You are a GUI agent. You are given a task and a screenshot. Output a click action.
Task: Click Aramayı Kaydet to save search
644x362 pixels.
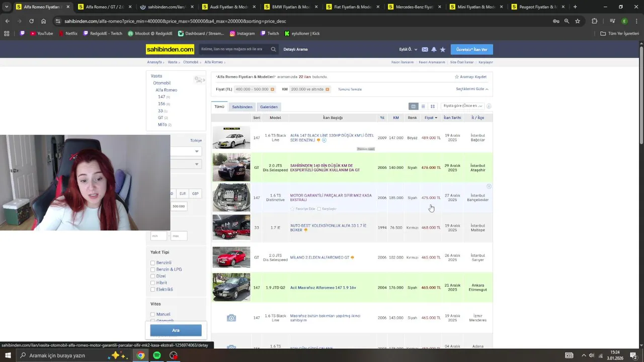[x=470, y=77]
